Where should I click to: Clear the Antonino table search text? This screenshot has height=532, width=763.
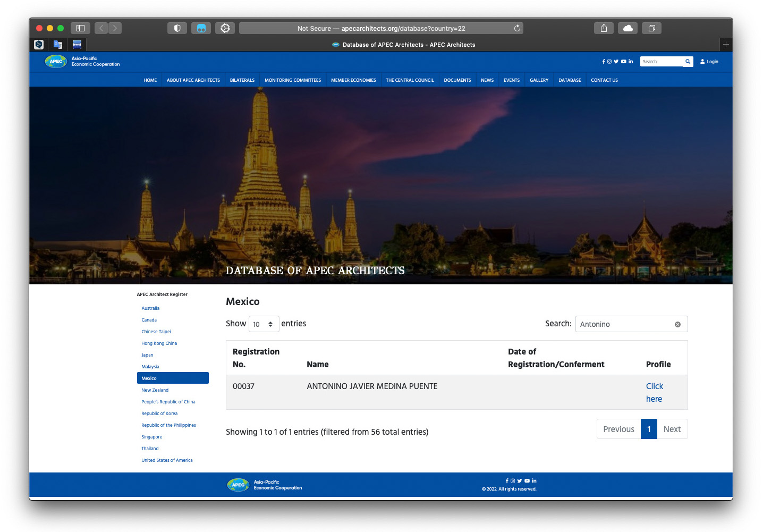pos(677,324)
